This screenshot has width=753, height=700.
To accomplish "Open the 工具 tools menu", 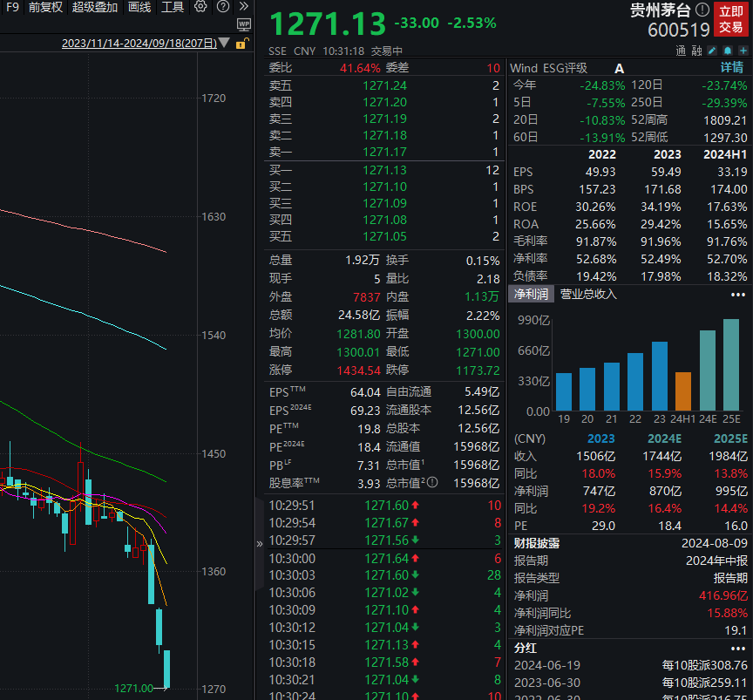I will click(173, 7).
